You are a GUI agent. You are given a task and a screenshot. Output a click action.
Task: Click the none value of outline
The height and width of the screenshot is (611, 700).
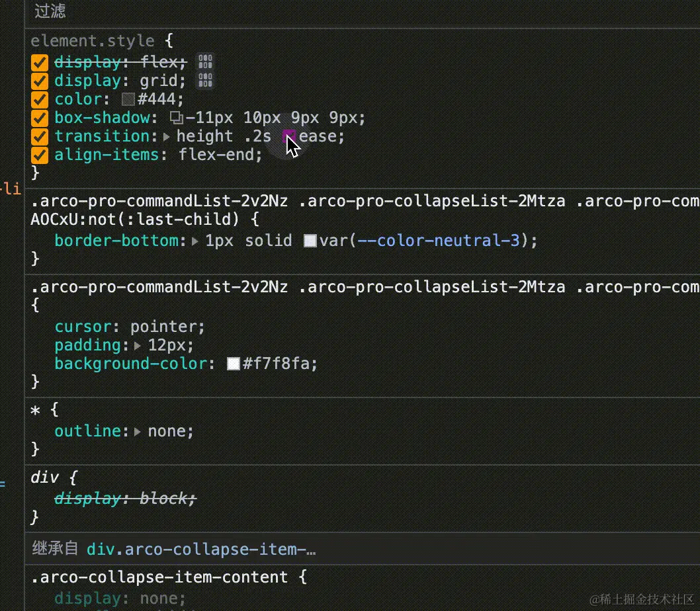[x=167, y=431]
